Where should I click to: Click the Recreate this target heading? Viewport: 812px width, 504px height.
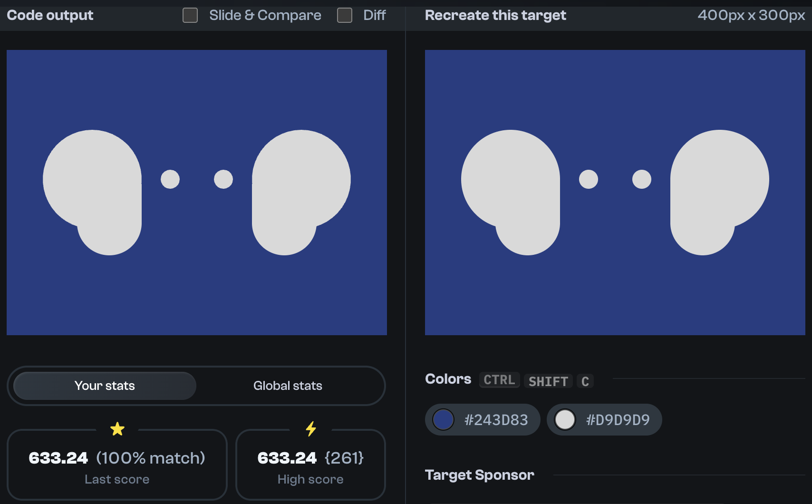pos(495,15)
